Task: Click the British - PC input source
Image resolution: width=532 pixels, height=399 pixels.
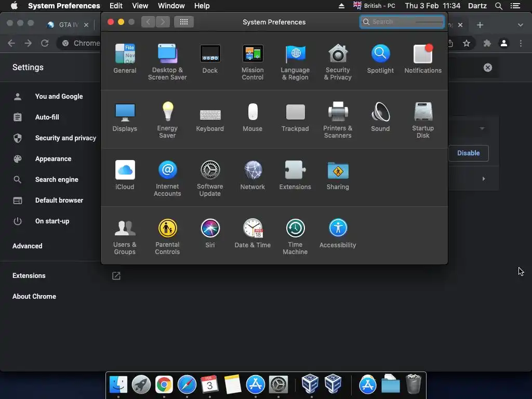Action: click(x=374, y=6)
